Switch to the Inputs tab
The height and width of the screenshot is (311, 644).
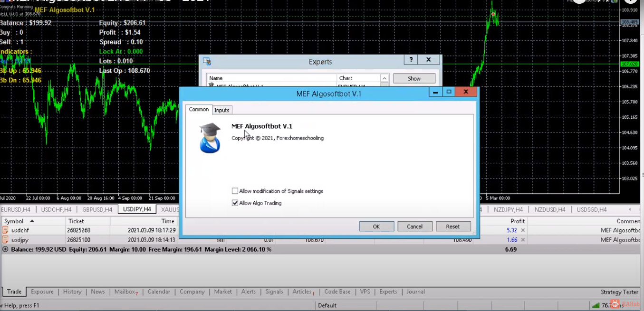[221, 110]
